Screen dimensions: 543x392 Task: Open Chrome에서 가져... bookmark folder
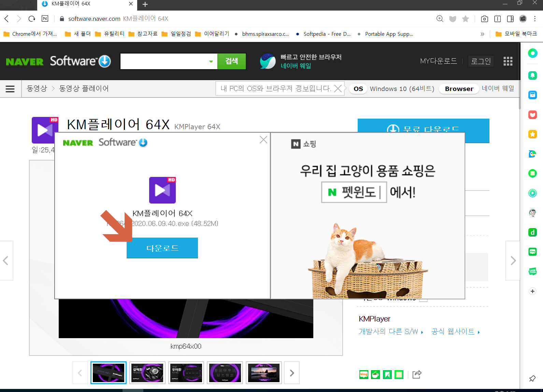tap(30, 34)
